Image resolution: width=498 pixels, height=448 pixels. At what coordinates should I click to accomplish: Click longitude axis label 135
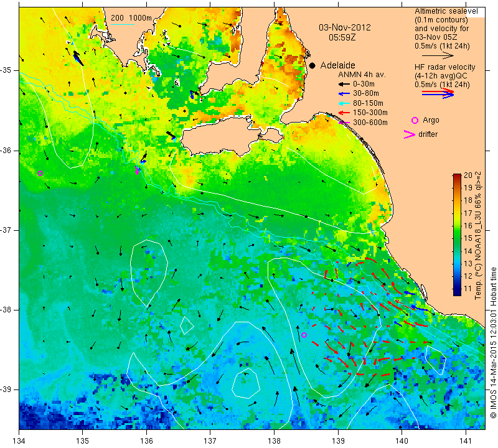[x=83, y=441]
